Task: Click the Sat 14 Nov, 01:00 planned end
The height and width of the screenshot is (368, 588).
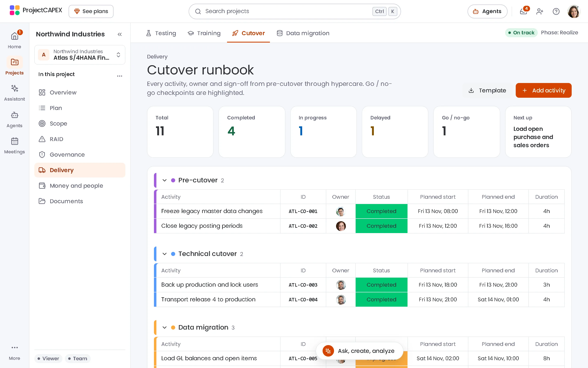Action: pos(498,300)
